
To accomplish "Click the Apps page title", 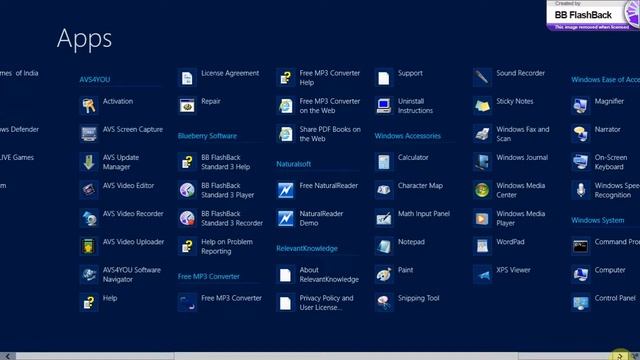I will [84, 39].
